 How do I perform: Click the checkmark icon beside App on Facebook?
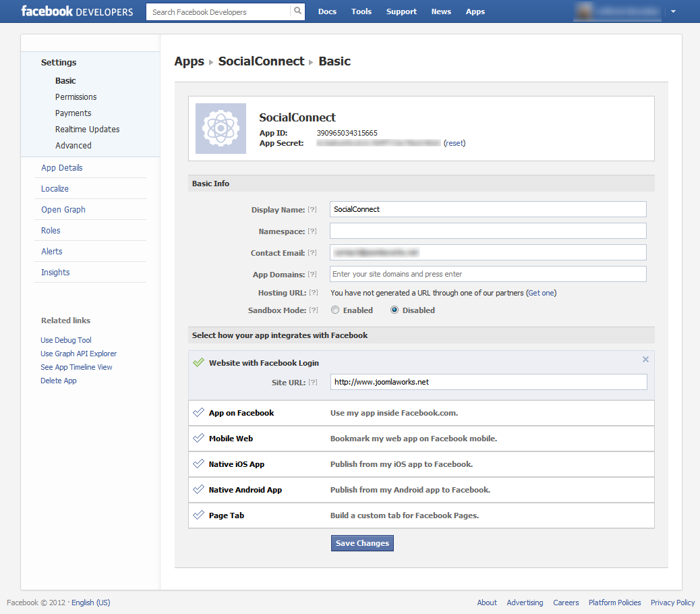(x=199, y=412)
